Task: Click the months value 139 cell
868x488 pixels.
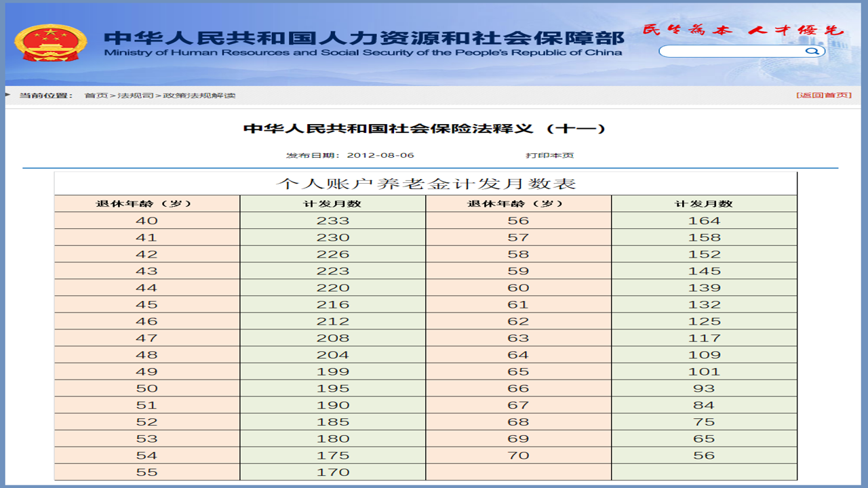Action: (705, 287)
